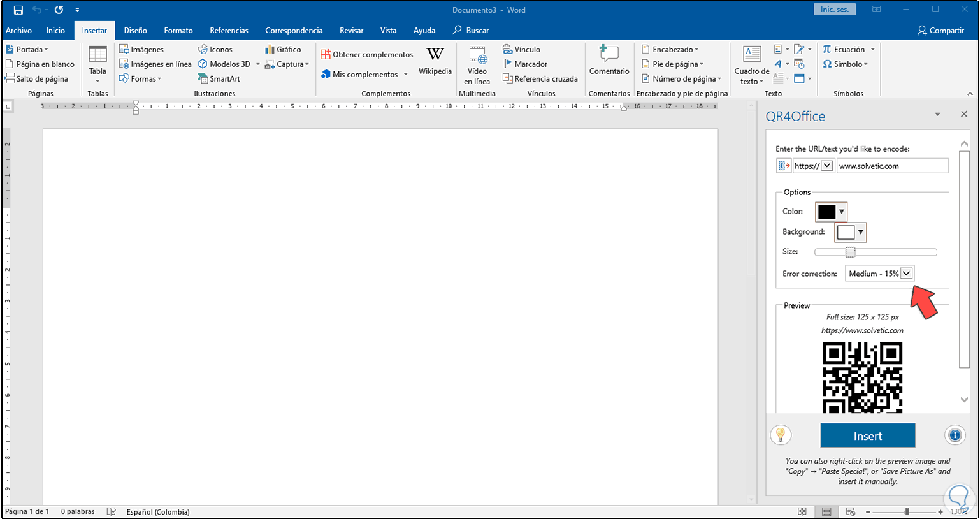Click the Buscar search box in ribbon

[x=471, y=31]
